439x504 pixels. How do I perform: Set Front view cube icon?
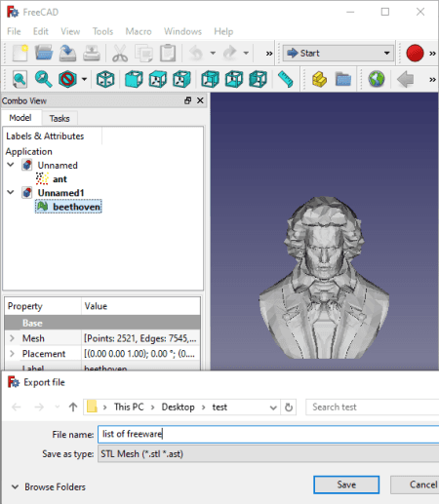pos(134,80)
